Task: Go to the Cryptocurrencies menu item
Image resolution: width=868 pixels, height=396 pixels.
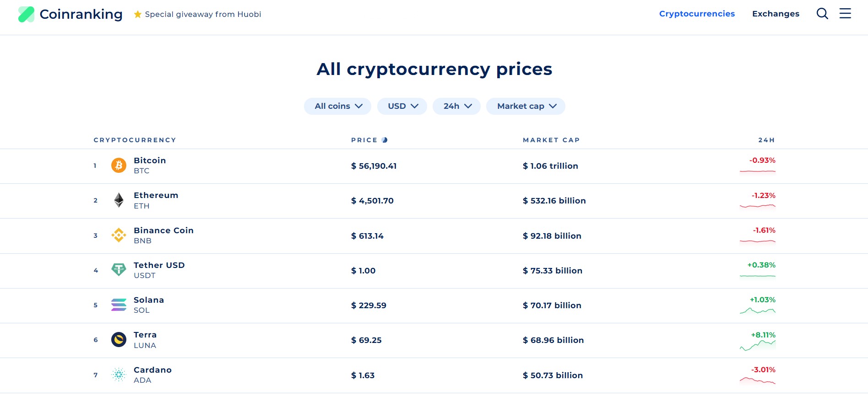Action: 697,14
